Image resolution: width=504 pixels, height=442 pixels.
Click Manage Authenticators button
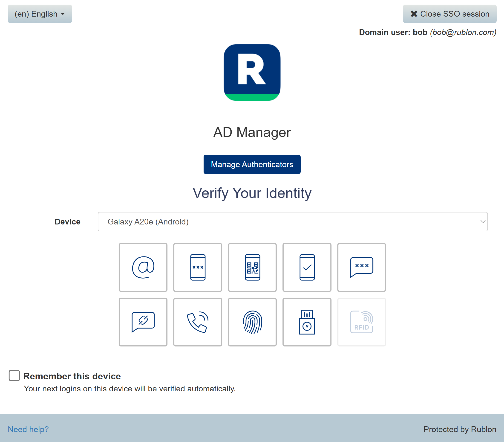click(252, 164)
